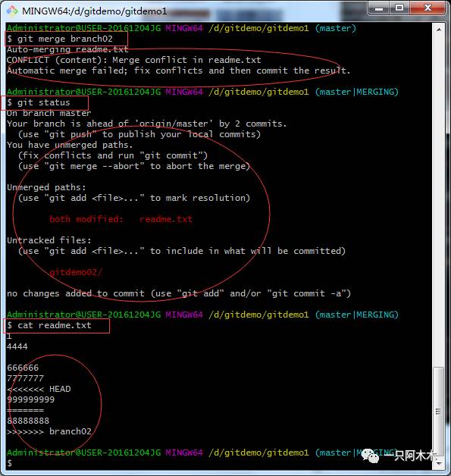Minimize the MINGW64 terminal window
This screenshot has width=451, height=476.
tap(379, 8)
